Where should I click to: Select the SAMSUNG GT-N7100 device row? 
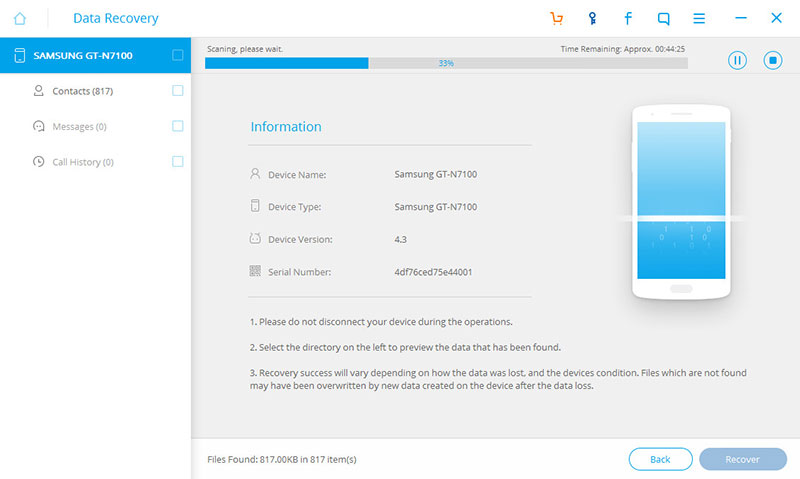(x=95, y=55)
